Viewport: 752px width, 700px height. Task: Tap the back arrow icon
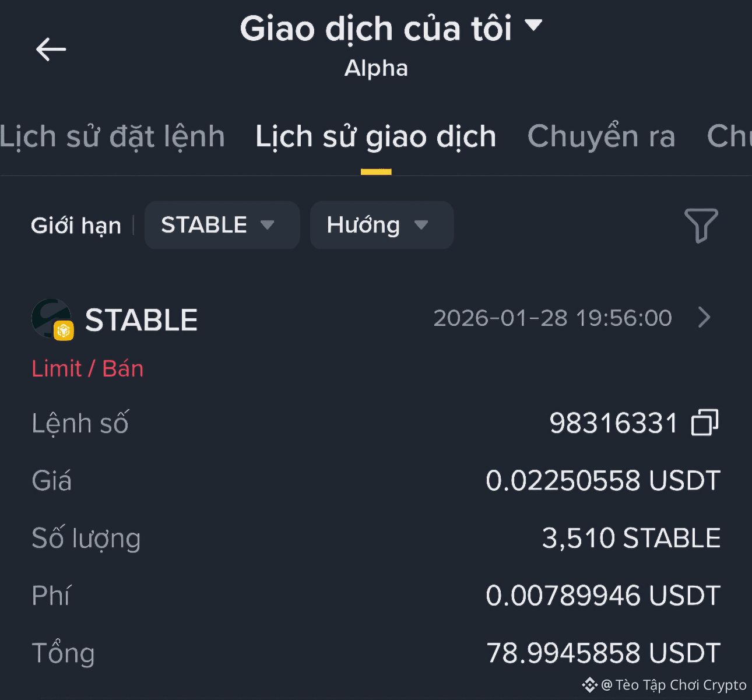[51, 50]
